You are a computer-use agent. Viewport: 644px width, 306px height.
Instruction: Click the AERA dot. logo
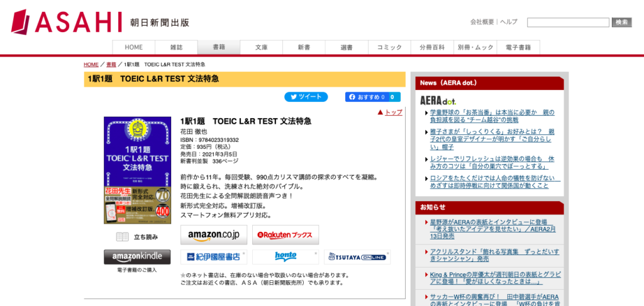438,101
